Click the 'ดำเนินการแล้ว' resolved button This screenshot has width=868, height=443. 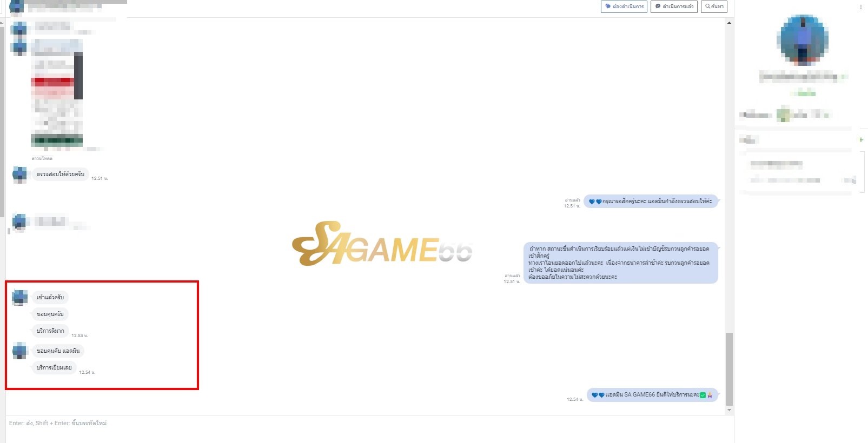pyautogui.click(x=674, y=6)
